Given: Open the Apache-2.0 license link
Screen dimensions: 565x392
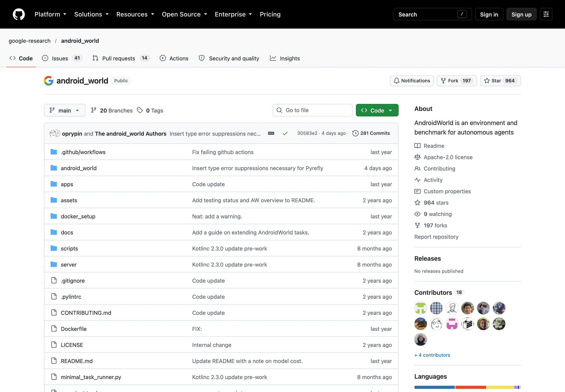Looking at the screenshot, I should tap(443, 157).
